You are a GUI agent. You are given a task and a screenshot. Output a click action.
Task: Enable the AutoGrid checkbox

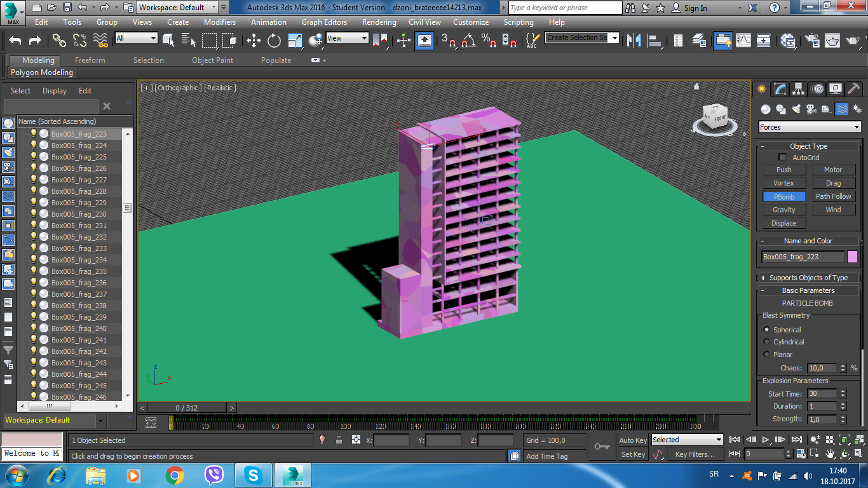783,158
